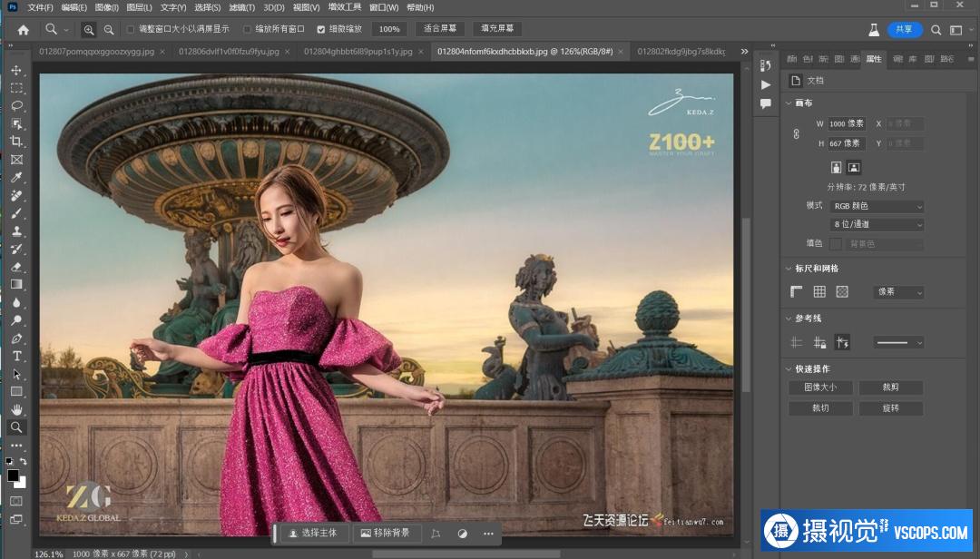980x559 pixels.
Task: Toggle grid display in Properties
Action: click(819, 291)
